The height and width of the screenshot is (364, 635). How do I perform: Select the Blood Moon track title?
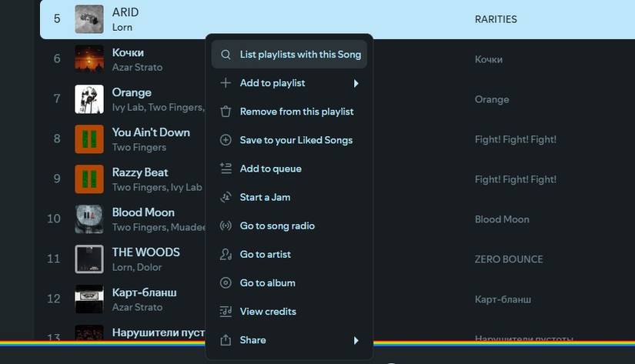coord(143,212)
